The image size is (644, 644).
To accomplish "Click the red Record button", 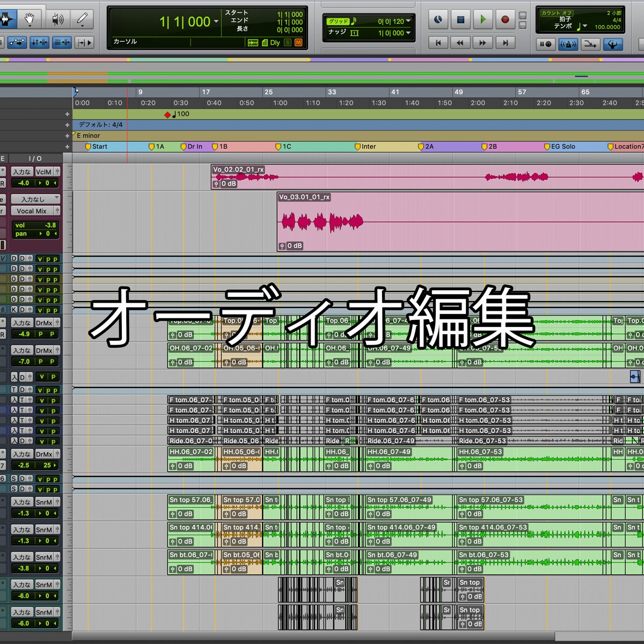I will (x=505, y=20).
